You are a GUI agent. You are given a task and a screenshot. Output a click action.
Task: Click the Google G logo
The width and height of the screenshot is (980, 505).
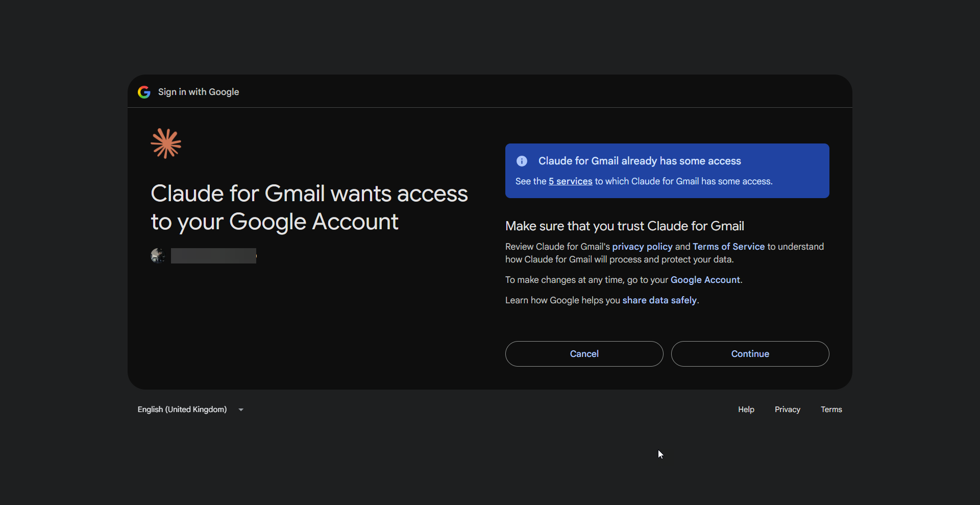144,92
